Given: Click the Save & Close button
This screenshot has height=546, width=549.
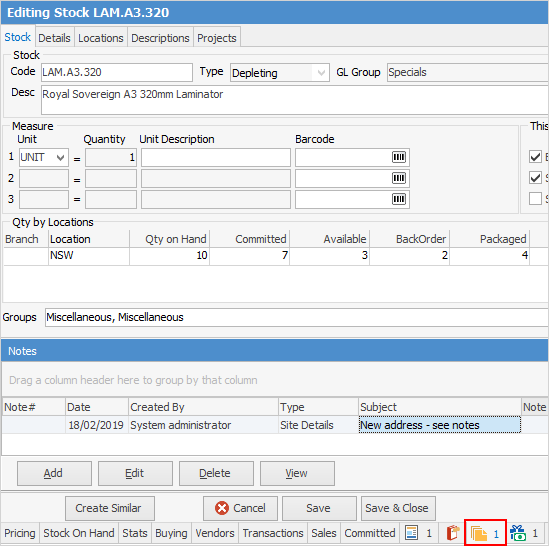Looking at the screenshot, I should coord(398,508).
